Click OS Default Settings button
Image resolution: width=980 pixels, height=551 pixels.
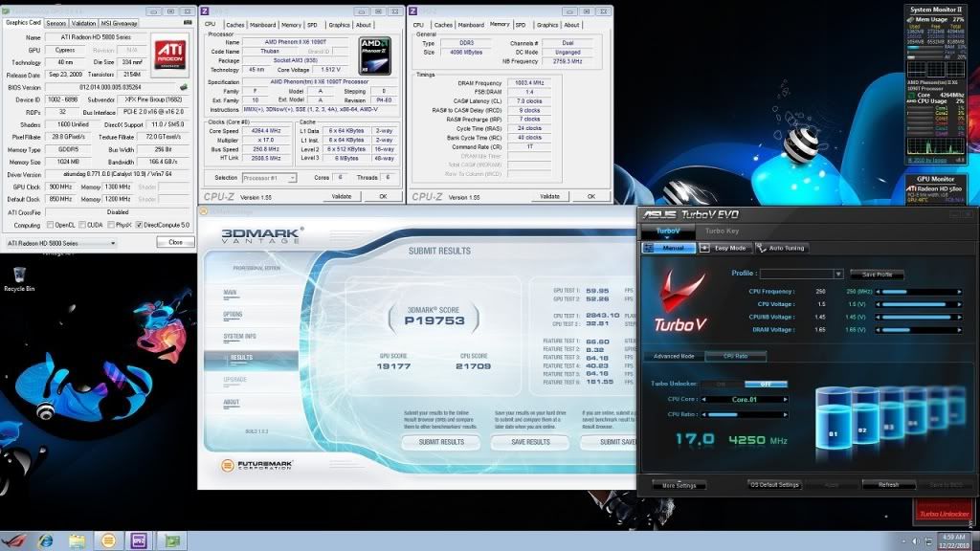[775, 485]
